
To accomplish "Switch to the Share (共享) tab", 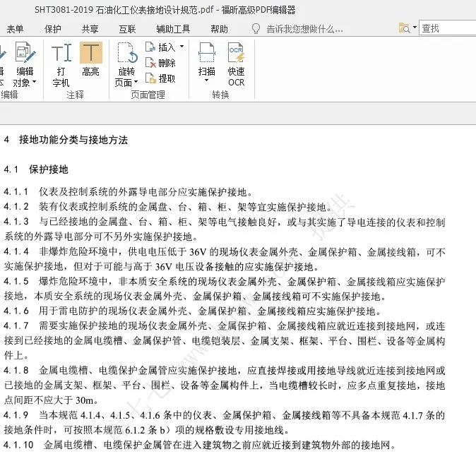I will click(90, 29).
